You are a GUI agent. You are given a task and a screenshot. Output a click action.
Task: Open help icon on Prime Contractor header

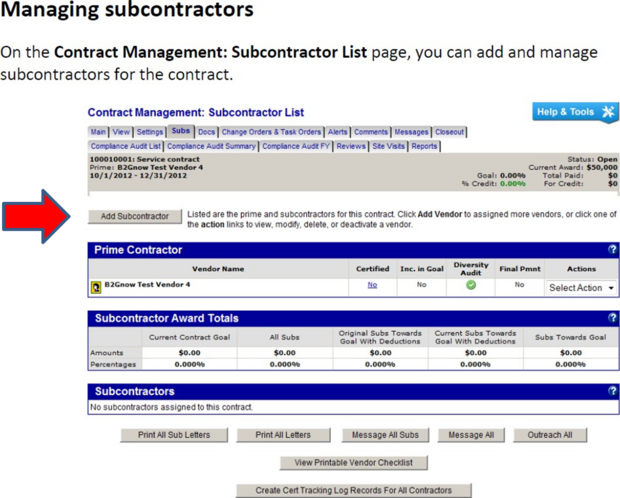[x=612, y=250]
